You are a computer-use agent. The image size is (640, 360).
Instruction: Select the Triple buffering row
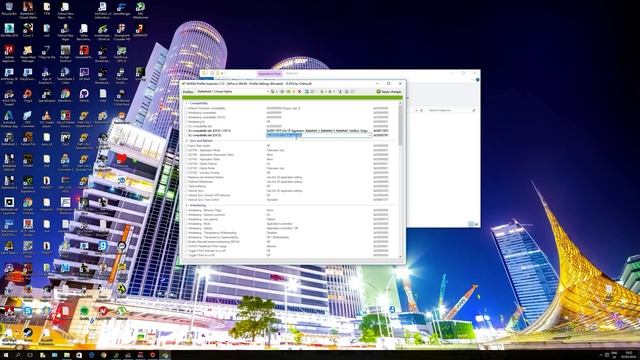point(290,186)
